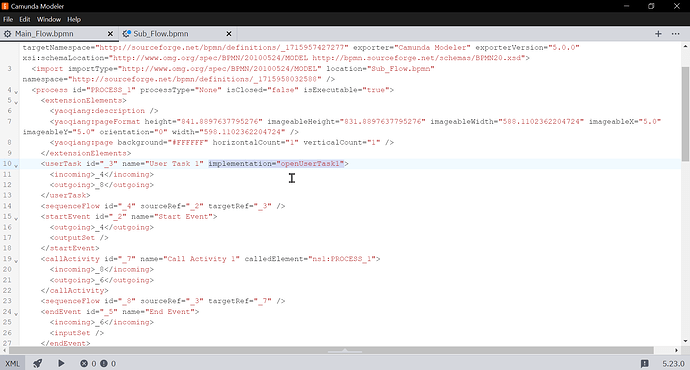690x370 pixels.
Task: Collapse process element at line 4
Action: click(x=16, y=92)
